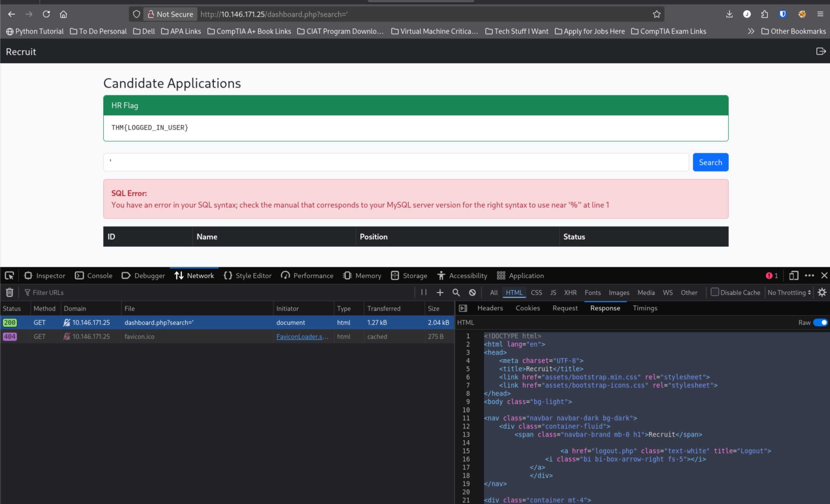Click the blue Search button

(710, 162)
